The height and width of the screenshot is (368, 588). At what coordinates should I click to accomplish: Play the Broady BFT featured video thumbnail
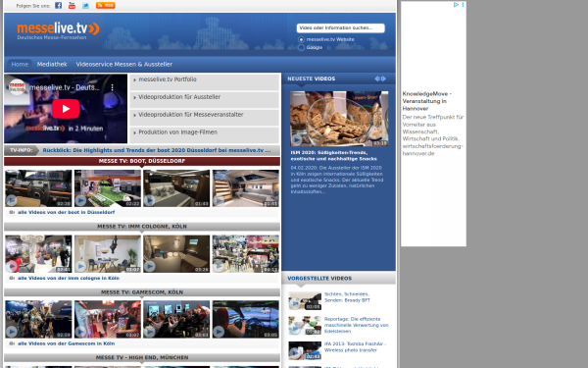(305, 301)
